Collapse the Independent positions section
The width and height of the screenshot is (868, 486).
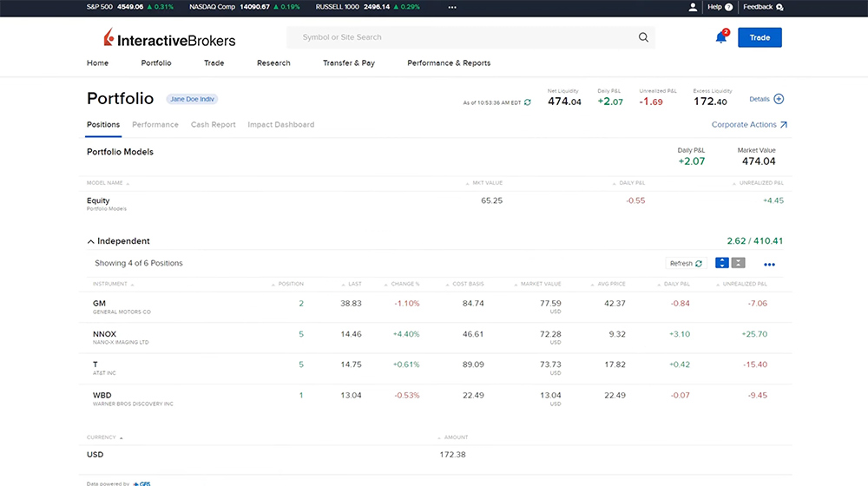coord(91,241)
